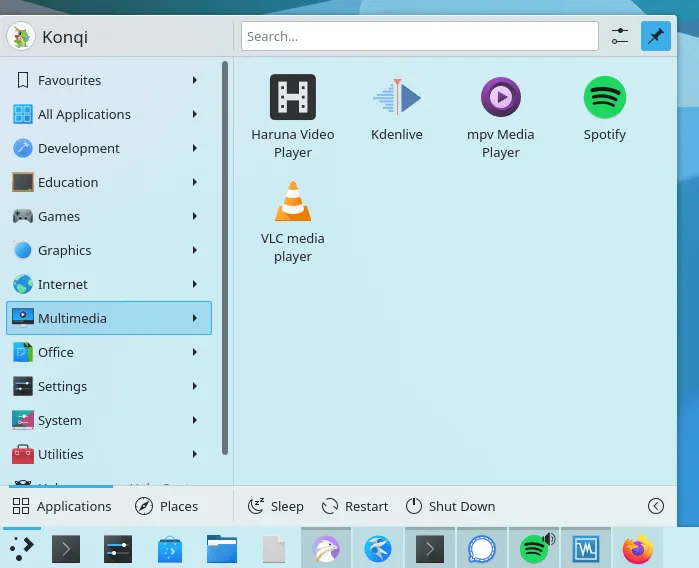This screenshot has width=699, height=568.
Task: Click the Restart button
Action: pyautogui.click(x=355, y=506)
